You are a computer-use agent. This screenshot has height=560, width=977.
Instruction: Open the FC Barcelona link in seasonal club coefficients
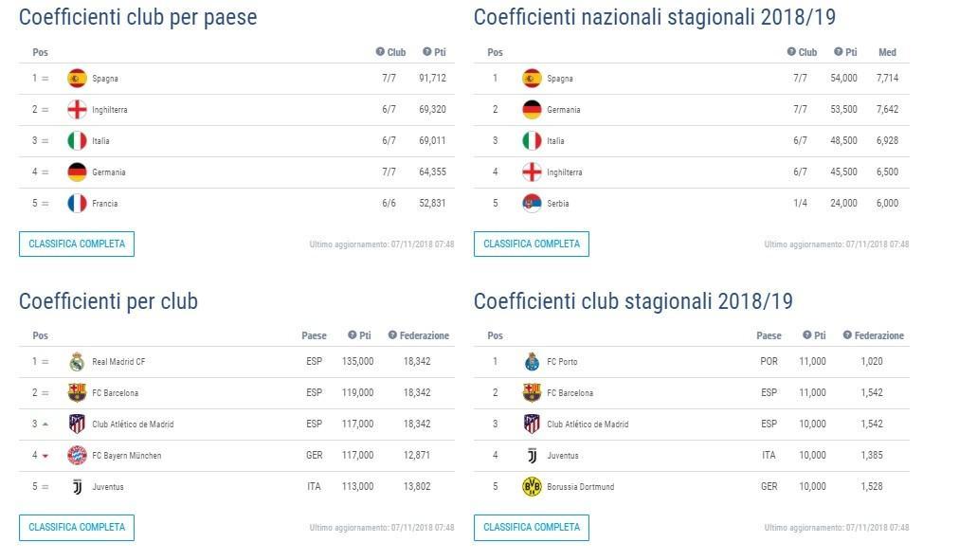tap(570, 393)
